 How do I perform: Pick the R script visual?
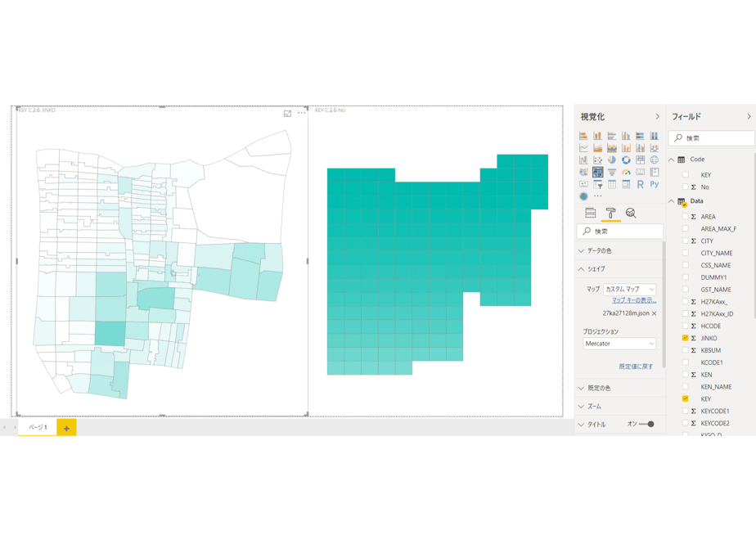(x=641, y=184)
